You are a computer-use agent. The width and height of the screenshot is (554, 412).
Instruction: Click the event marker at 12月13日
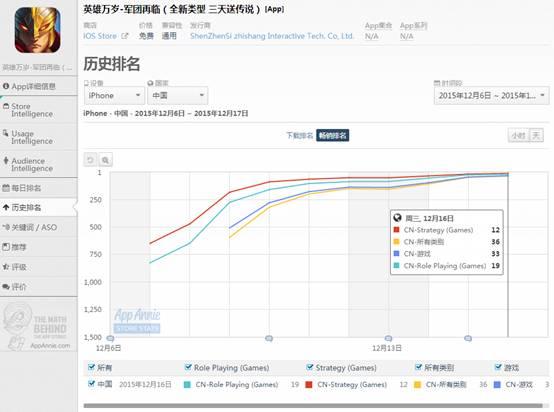[x=388, y=338]
